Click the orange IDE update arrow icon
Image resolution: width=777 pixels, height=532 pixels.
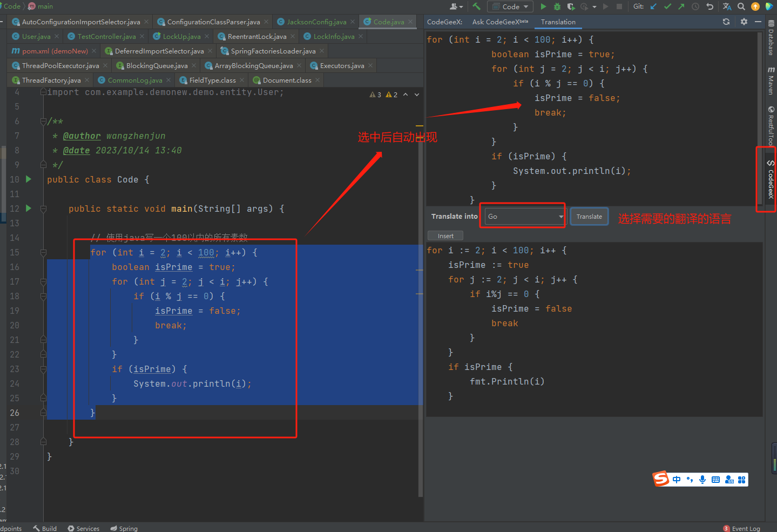(755, 6)
